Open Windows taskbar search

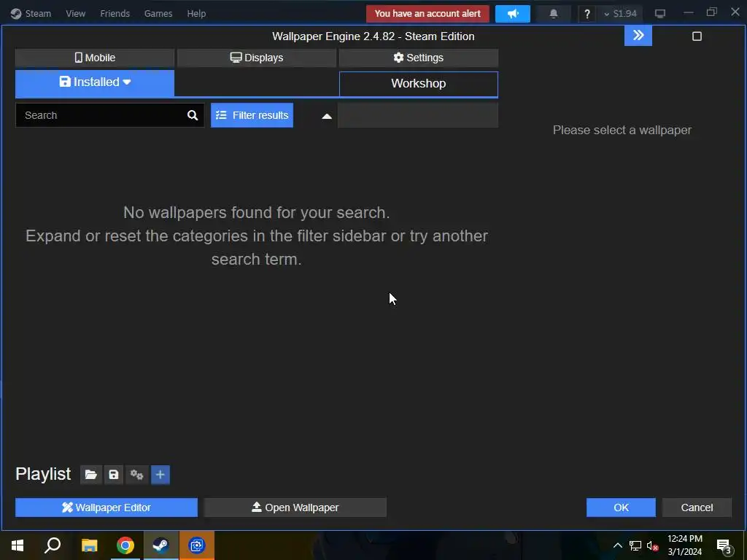(53, 545)
